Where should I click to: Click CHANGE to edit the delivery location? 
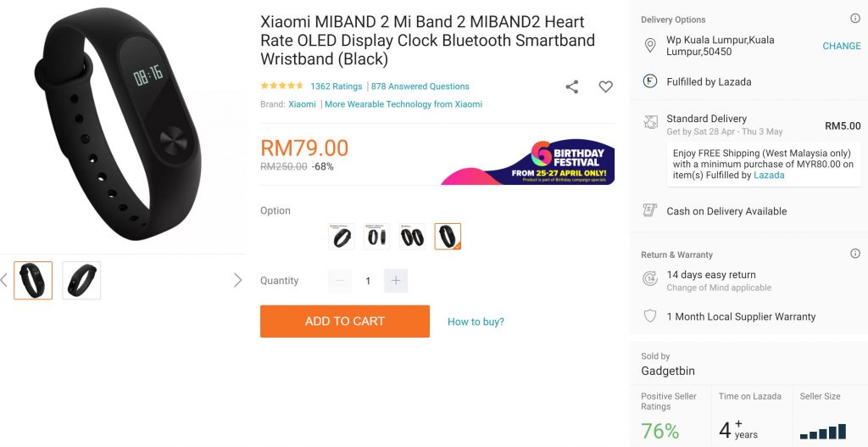[841, 46]
